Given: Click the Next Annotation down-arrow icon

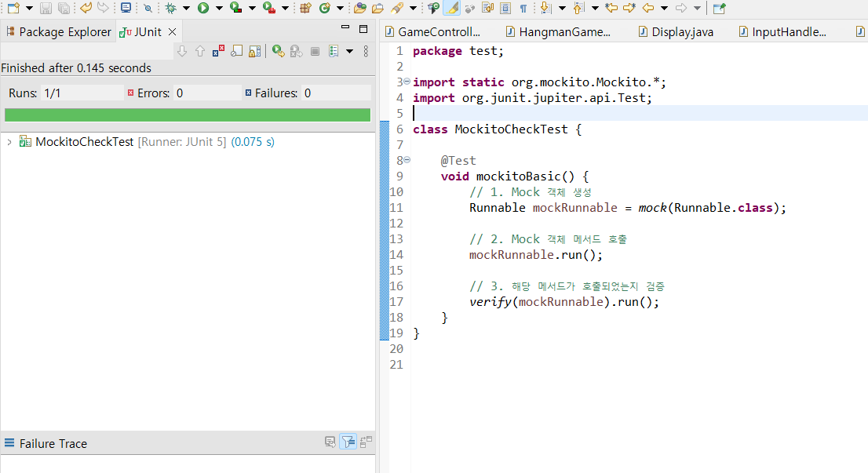Looking at the screenshot, I should pyautogui.click(x=545, y=8).
